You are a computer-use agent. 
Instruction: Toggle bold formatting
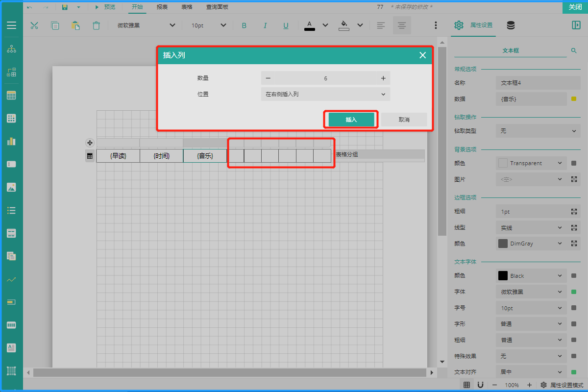[x=244, y=25]
